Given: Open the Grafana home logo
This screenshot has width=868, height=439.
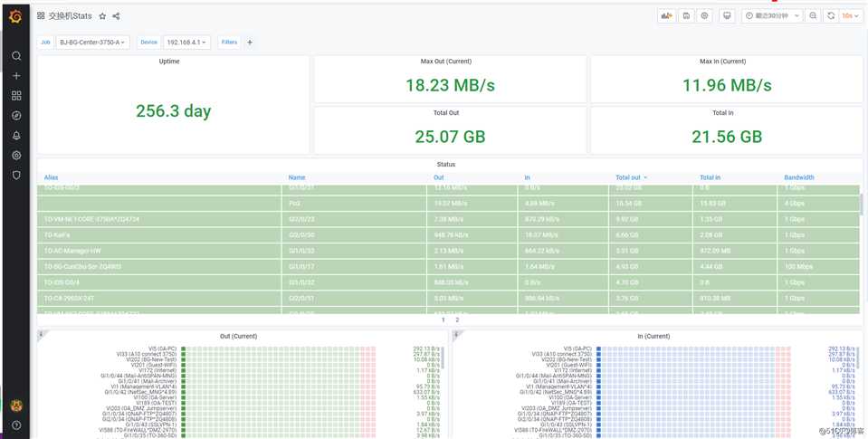Looking at the screenshot, I should coord(15,16).
